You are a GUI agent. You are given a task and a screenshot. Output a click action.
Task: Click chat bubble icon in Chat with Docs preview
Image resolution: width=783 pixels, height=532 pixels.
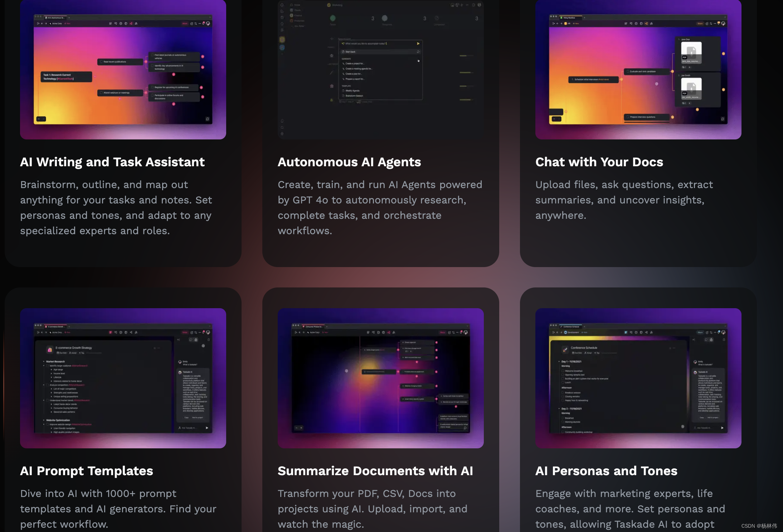(x=723, y=119)
